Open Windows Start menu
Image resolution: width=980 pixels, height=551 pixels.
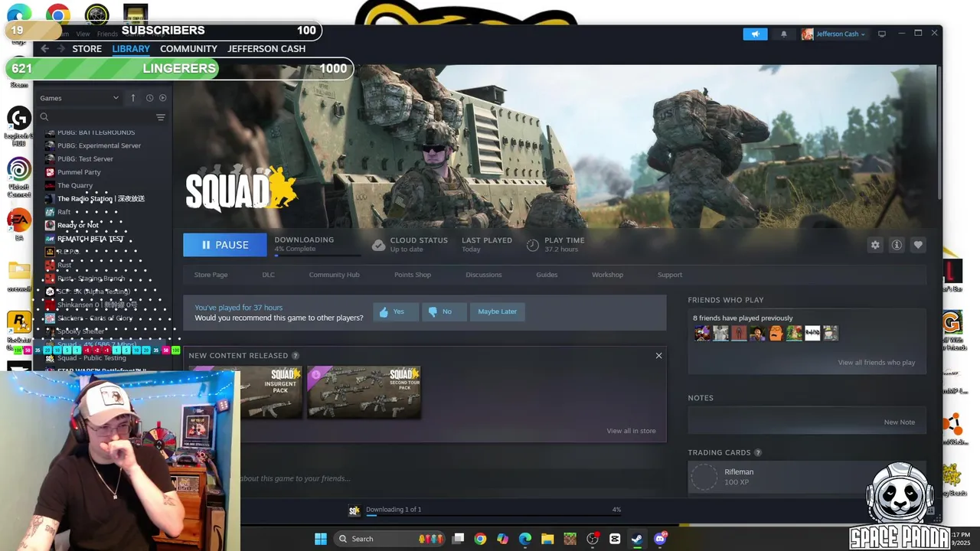pos(321,539)
